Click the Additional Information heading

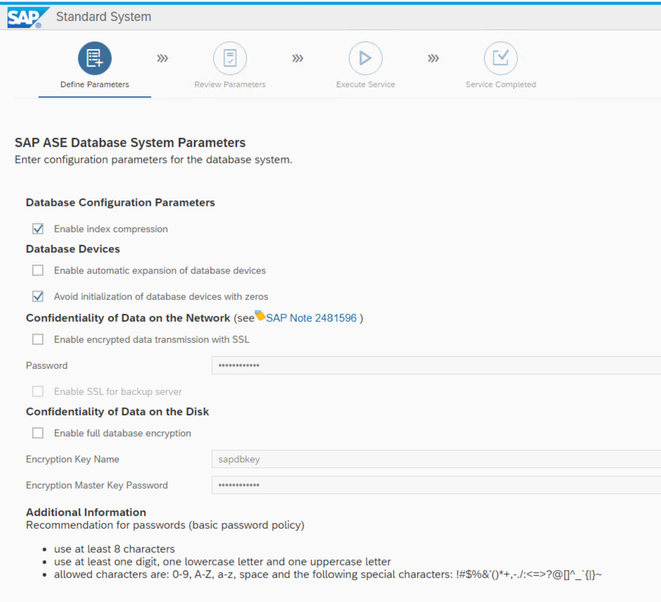coord(86,512)
